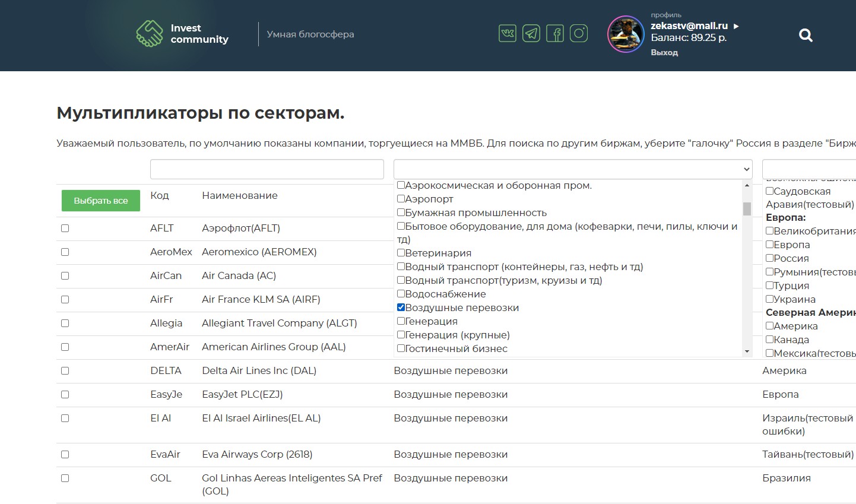The height and width of the screenshot is (504, 856).
Task: Tick the AmerAir row checkbox
Action: point(65,347)
